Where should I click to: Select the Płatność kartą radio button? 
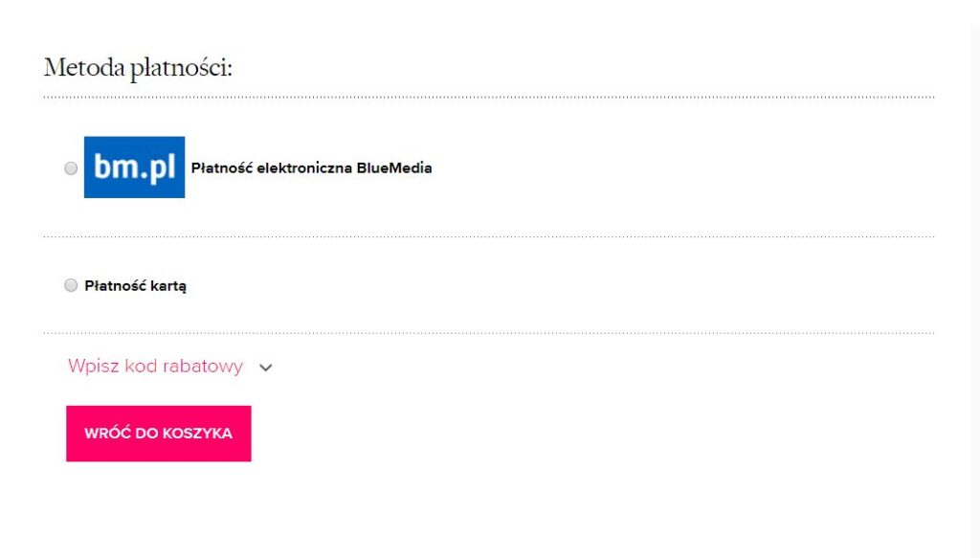point(71,285)
